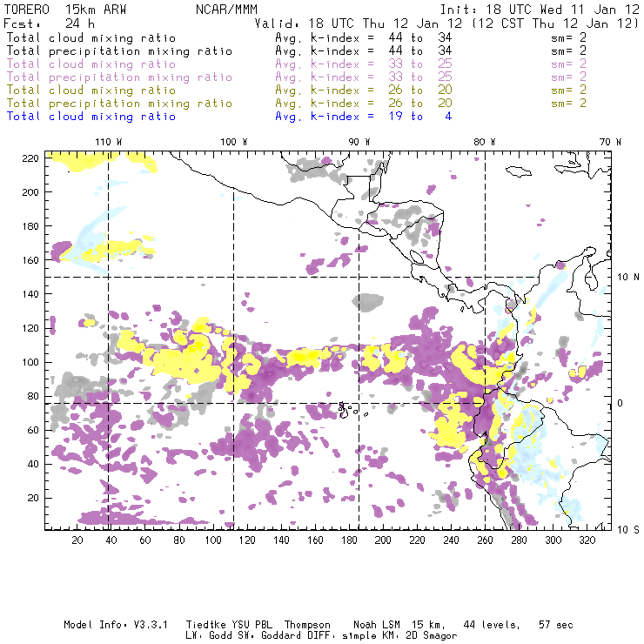The width and height of the screenshot is (644, 644).
Task: Select the '10 N' latitude label
Action: pos(628,278)
